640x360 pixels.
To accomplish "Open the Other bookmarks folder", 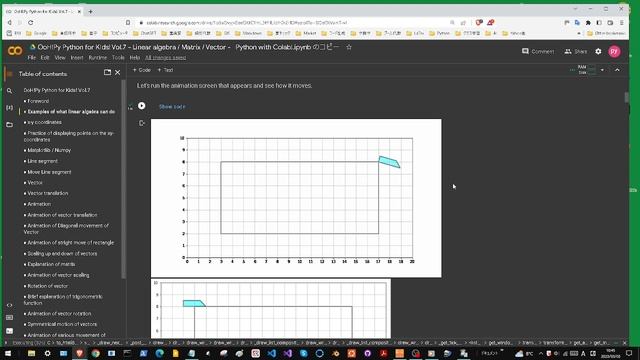I will point(606,33).
